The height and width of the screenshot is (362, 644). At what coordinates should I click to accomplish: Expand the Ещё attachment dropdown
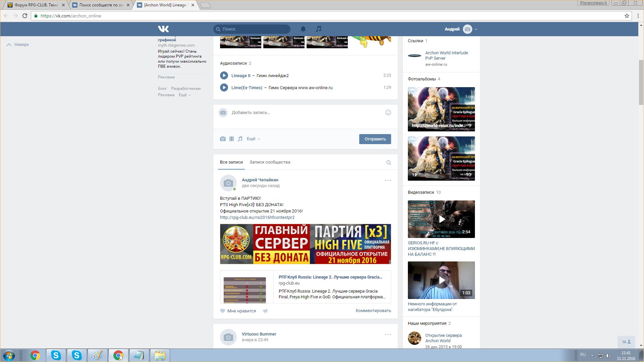[253, 139]
